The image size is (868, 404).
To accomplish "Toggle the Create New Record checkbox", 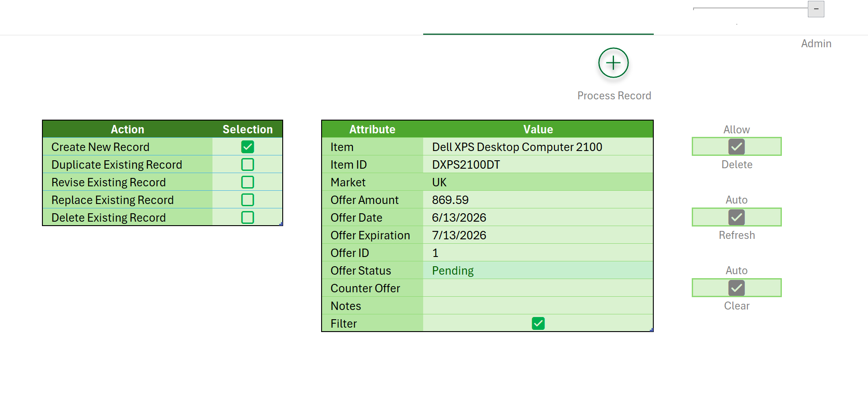I will click(x=247, y=147).
